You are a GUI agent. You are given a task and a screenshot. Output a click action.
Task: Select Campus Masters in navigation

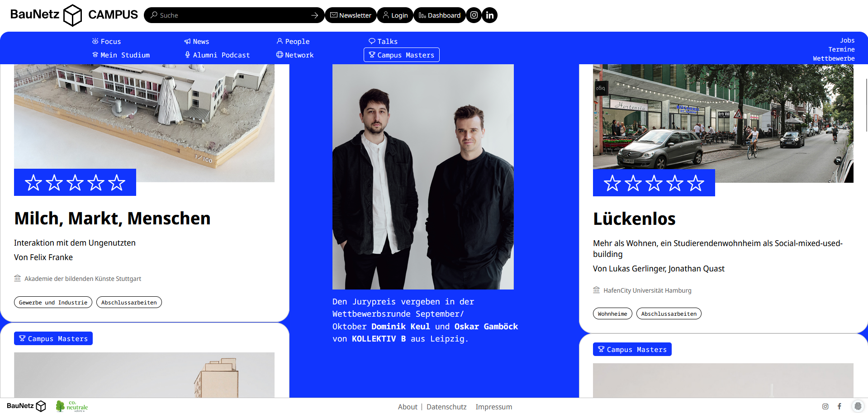pyautogui.click(x=402, y=55)
